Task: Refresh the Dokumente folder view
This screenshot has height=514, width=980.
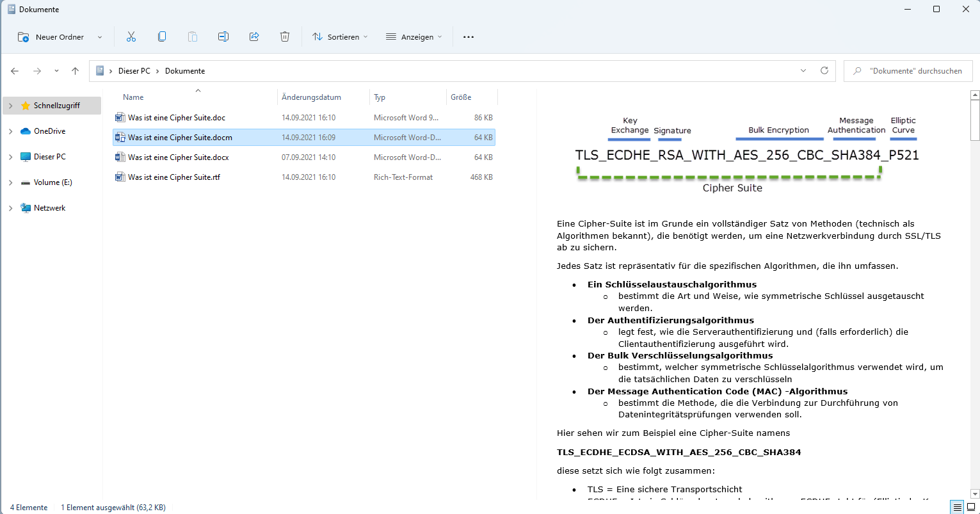Action: coord(824,71)
